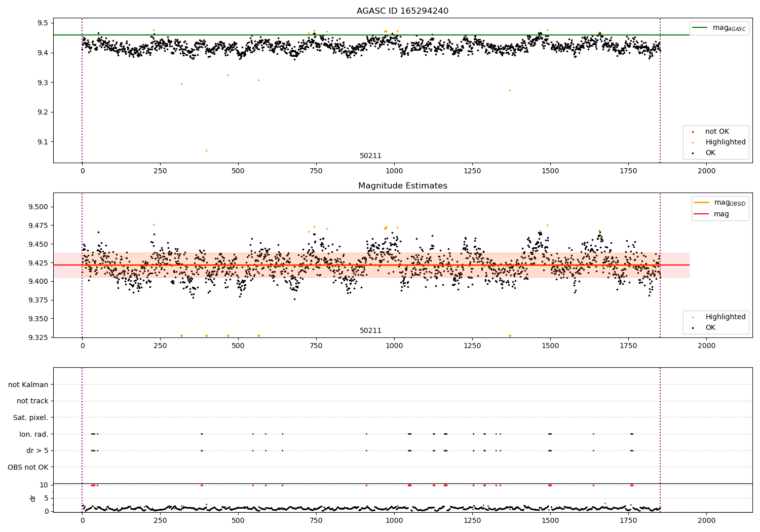Click "OK" in the middle plot legend
This screenshot has width=760, height=532.
click(710, 328)
